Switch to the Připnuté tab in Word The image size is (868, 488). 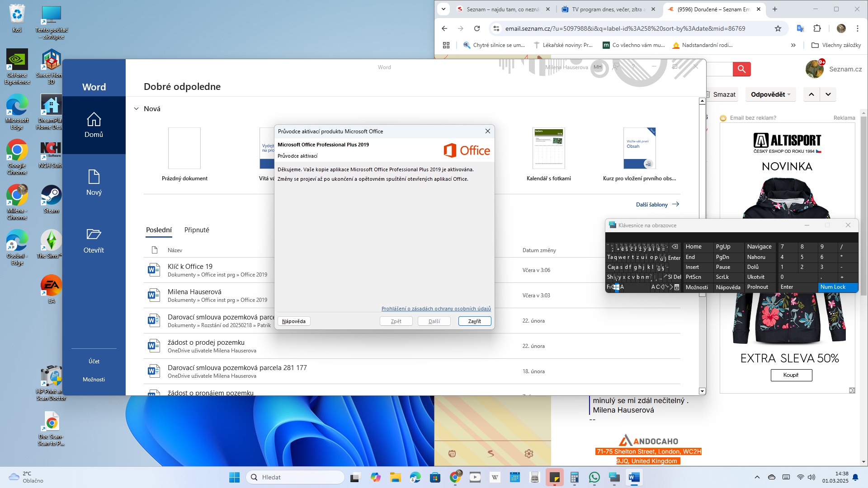pos(197,230)
